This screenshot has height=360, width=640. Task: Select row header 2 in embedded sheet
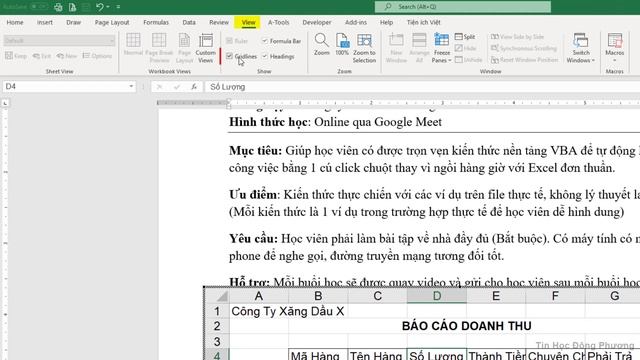(x=217, y=326)
